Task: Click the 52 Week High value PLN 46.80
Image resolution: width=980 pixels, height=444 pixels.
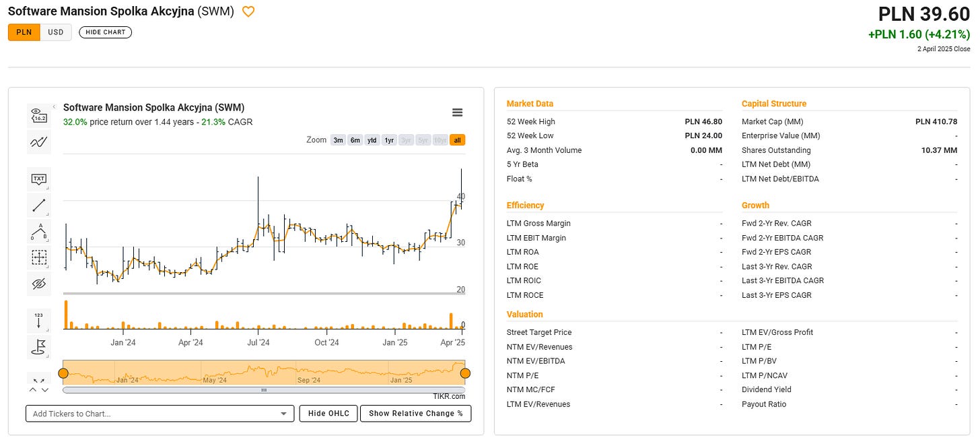Action: pyautogui.click(x=703, y=122)
